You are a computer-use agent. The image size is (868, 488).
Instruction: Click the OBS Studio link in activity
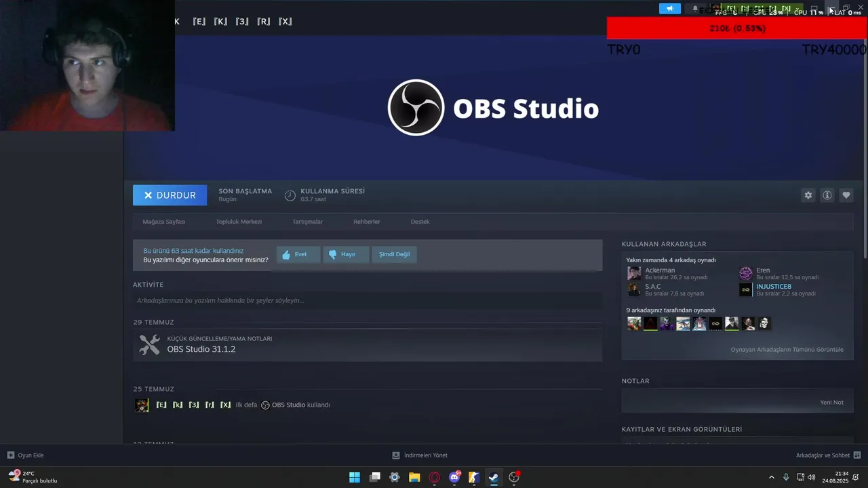(x=288, y=405)
